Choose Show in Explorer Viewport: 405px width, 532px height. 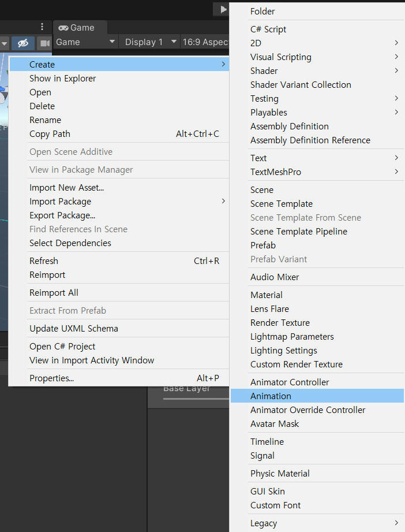(x=119, y=79)
